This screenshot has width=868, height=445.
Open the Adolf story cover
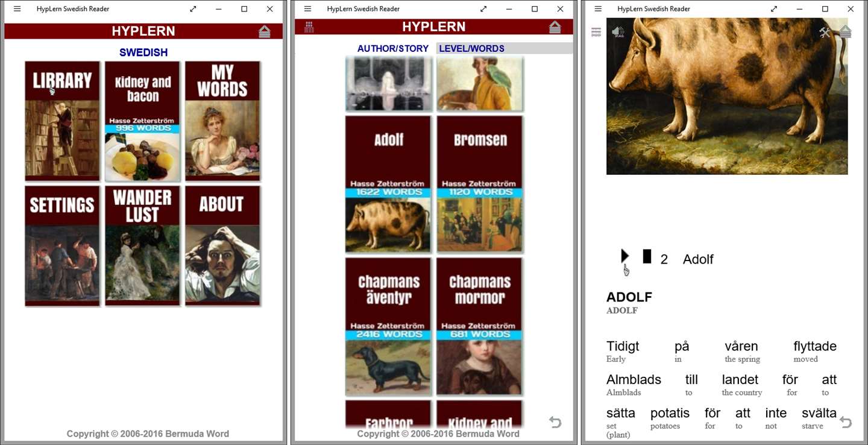388,184
